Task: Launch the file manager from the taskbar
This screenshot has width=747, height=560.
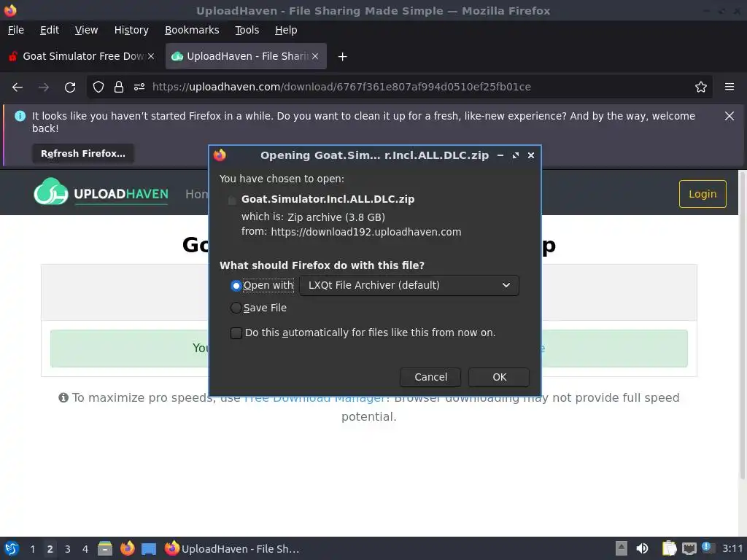Action: tap(105, 548)
